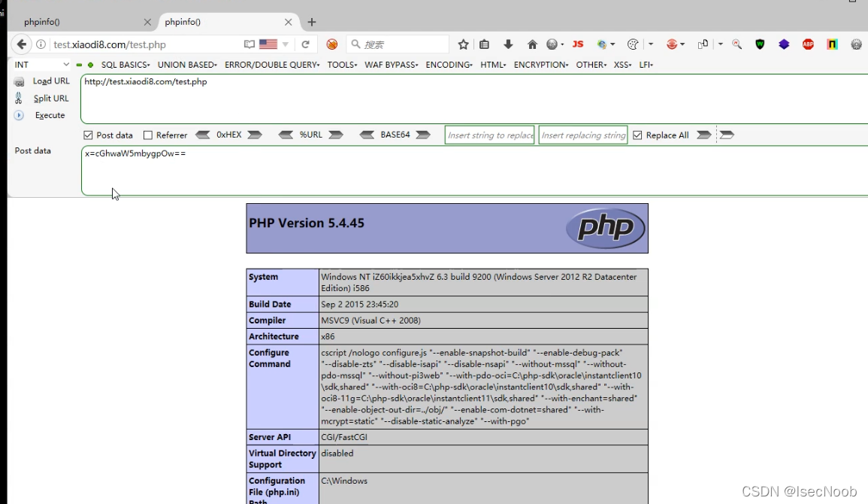Open address bar history dropdown arrow

[x=286, y=44]
